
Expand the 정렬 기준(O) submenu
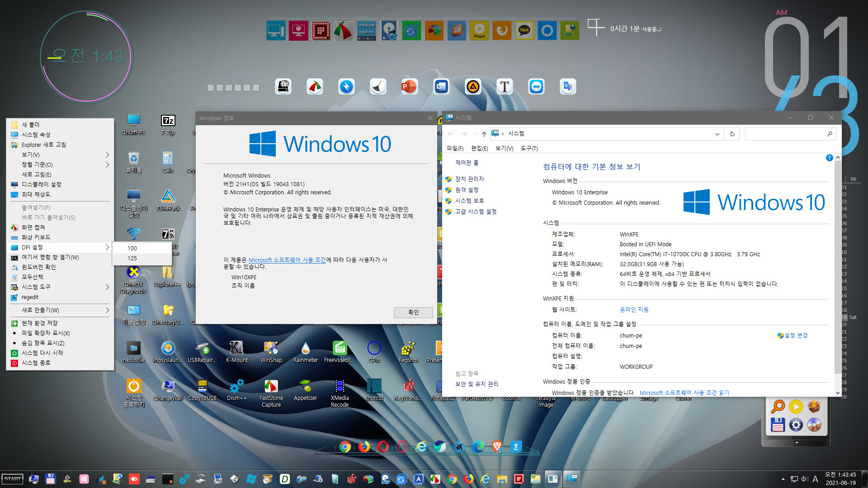click(x=107, y=164)
